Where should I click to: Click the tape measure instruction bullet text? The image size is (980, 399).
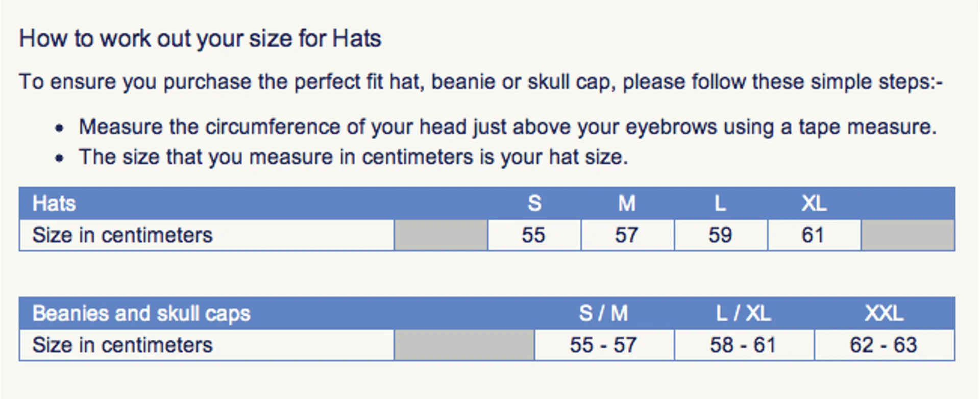pos(508,127)
